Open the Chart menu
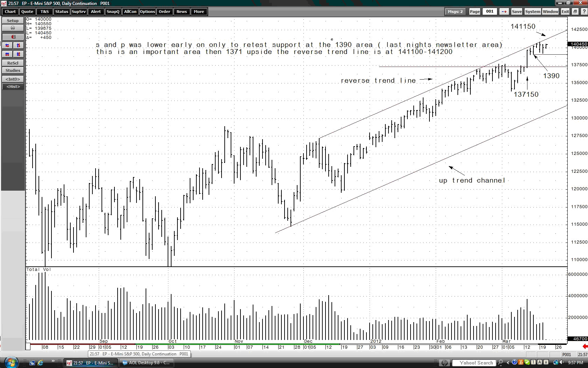This screenshot has width=588, height=368. pyautogui.click(x=10, y=12)
